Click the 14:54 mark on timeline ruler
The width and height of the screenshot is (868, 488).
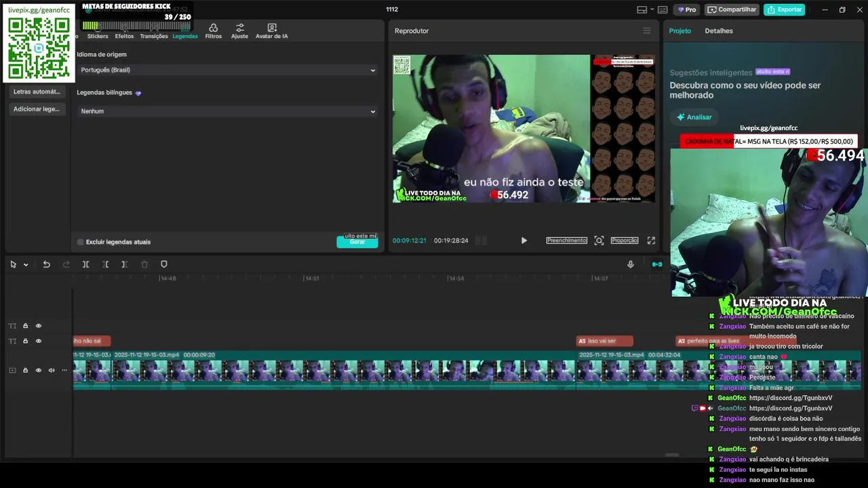click(456, 279)
